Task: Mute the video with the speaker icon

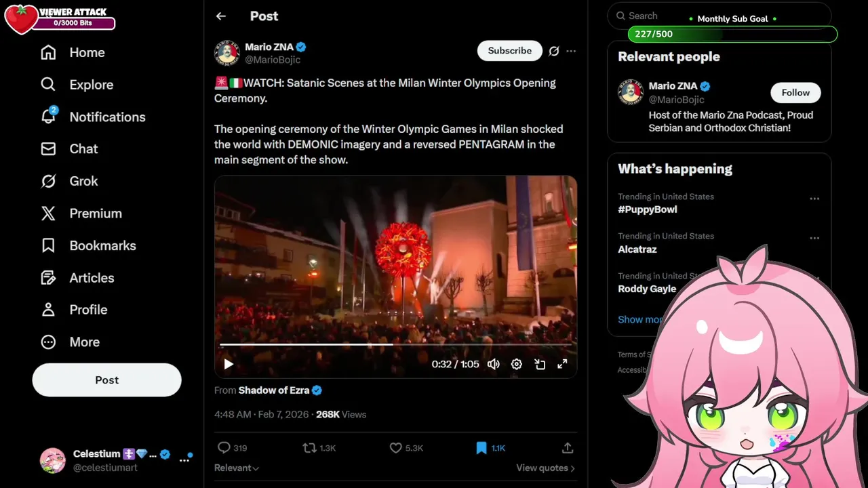Action: [x=494, y=364]
